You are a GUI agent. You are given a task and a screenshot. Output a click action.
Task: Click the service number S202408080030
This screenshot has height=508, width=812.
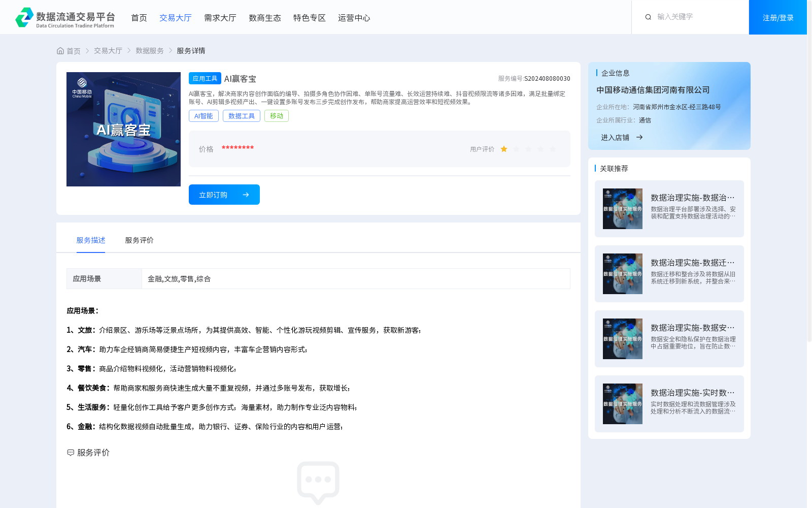point(547,79)
